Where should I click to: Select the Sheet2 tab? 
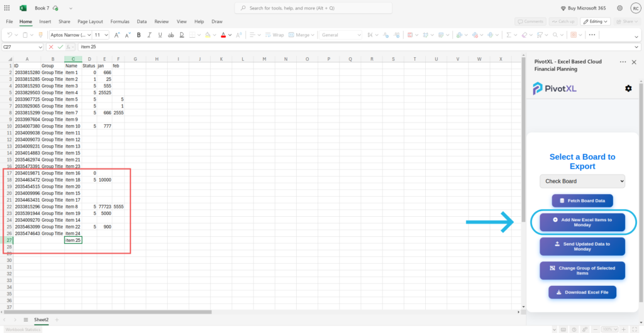[x=41, y=319]
